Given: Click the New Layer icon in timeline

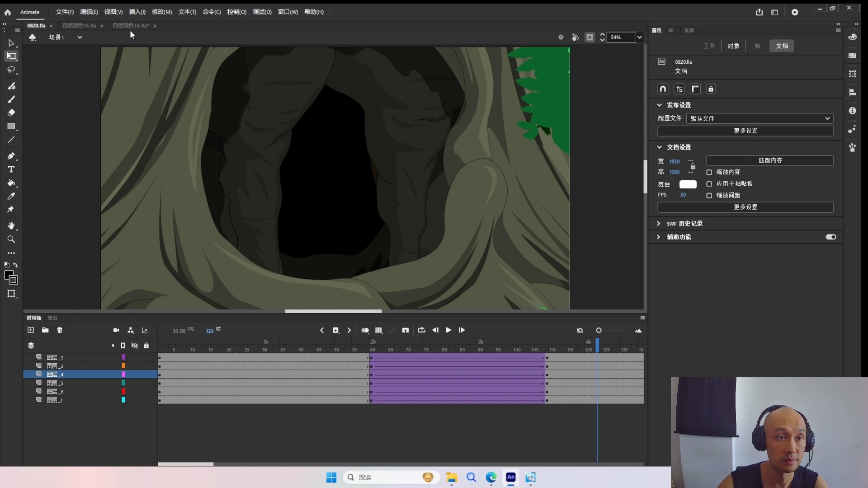Looking at the screenshot, I should (x=31, y=330).
